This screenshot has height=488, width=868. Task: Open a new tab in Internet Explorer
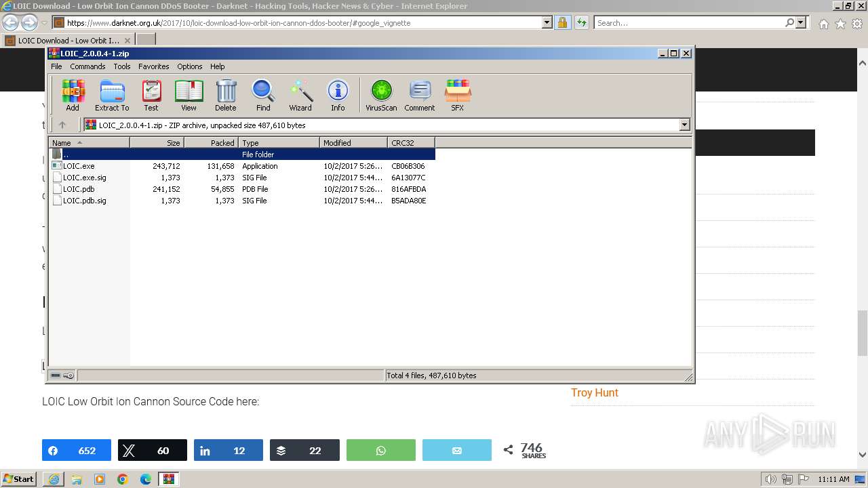tap(146, 40)
